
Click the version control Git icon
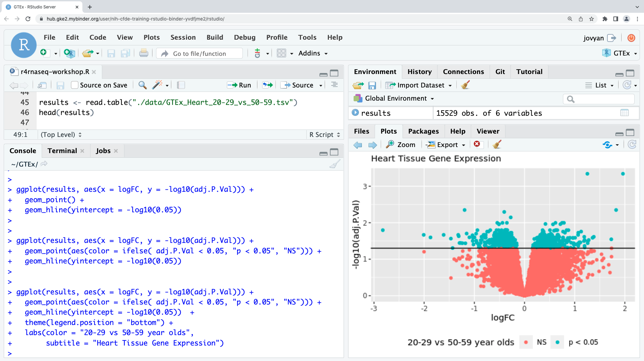click(x=258, y=53)
